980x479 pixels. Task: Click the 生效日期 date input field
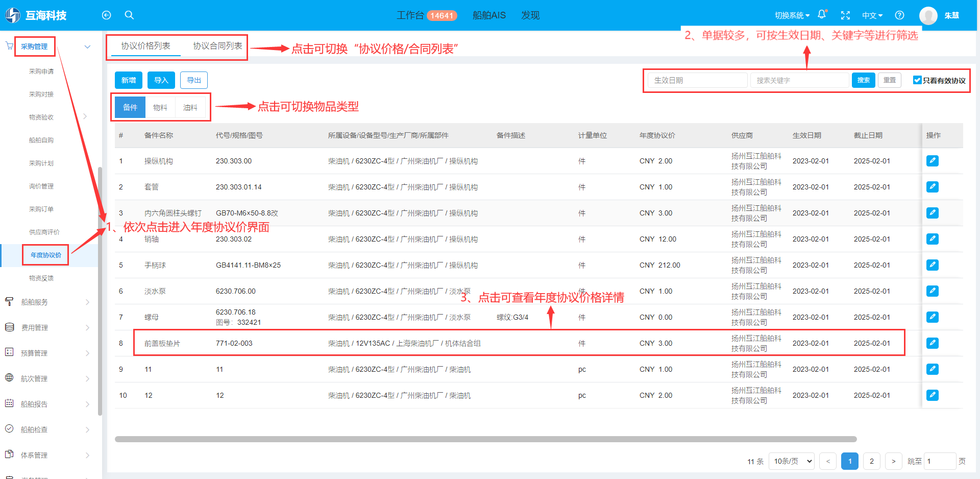[698, 80]
